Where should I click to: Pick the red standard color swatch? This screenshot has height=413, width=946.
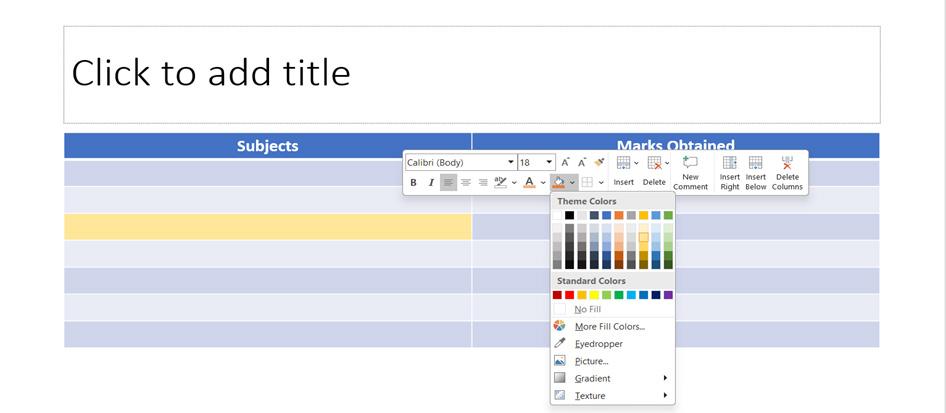coord(570,295)
